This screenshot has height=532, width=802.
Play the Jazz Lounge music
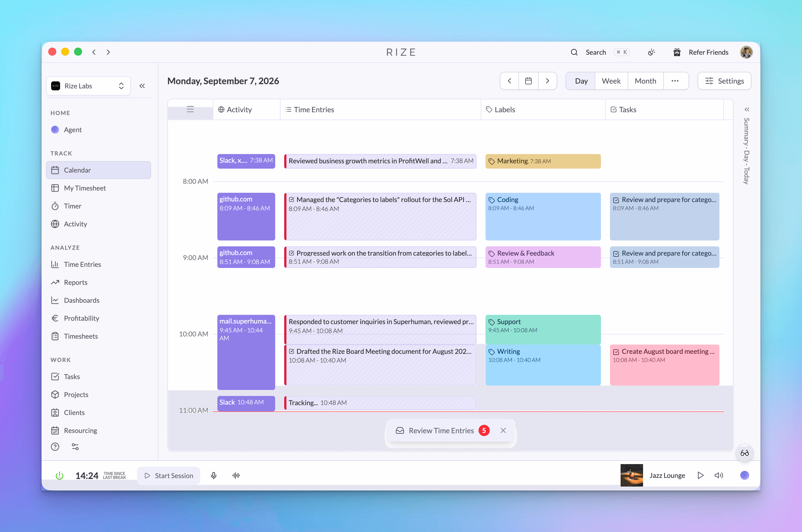click(x=700, y=476)
